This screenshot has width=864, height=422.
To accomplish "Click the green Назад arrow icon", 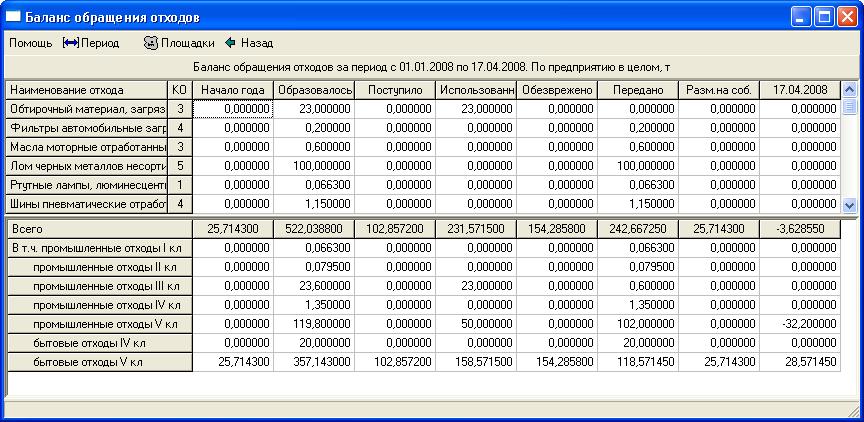I will point(230,43).
